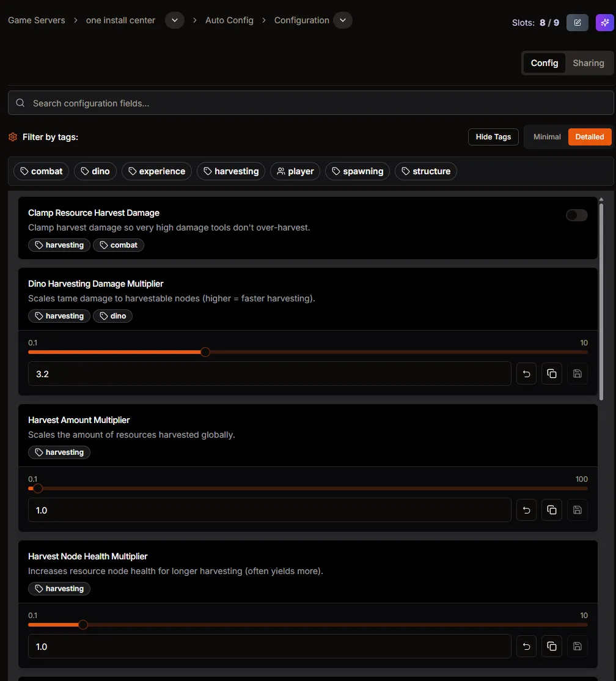Expand the one install center dropdown
The height and width of the screenshot is (681, 616).
pyautogui.click(x=174, y=20)
